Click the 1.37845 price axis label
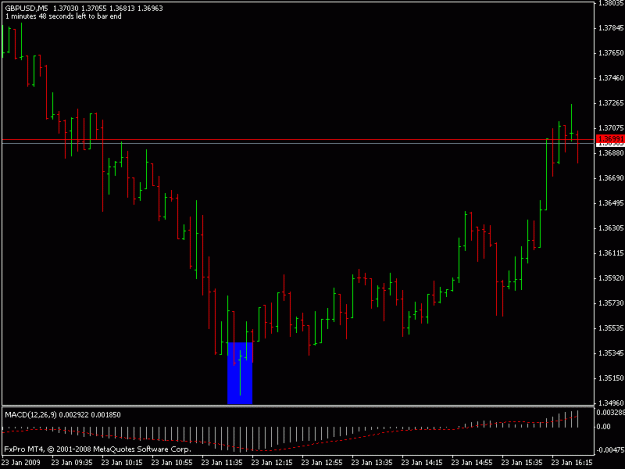Viewport: 625px width, 469px height. click(611, 28)
